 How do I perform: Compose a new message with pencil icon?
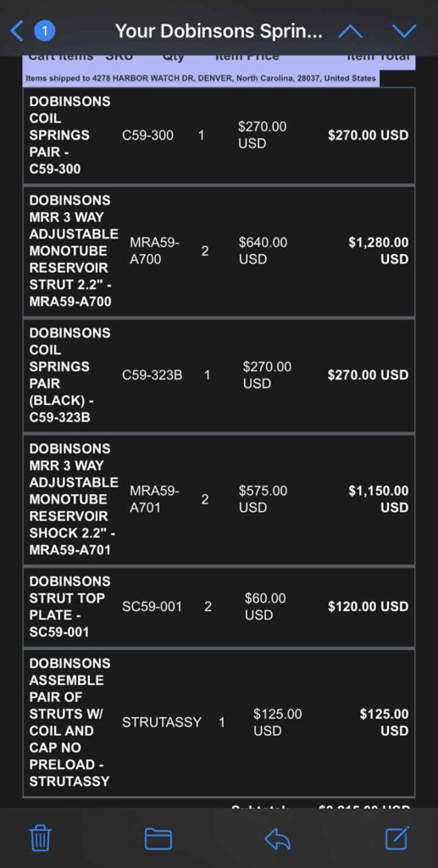pyautogui.click(x=397, y=837)
